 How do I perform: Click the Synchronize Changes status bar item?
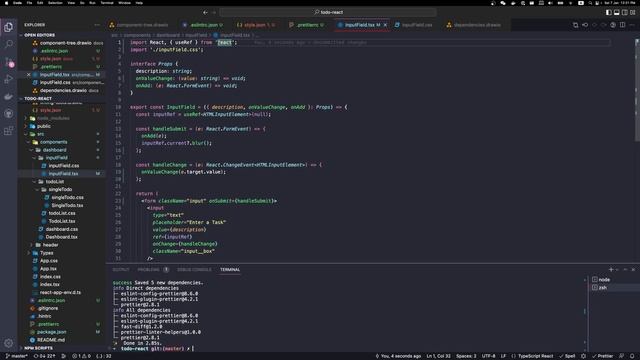(x=44, y=356)
